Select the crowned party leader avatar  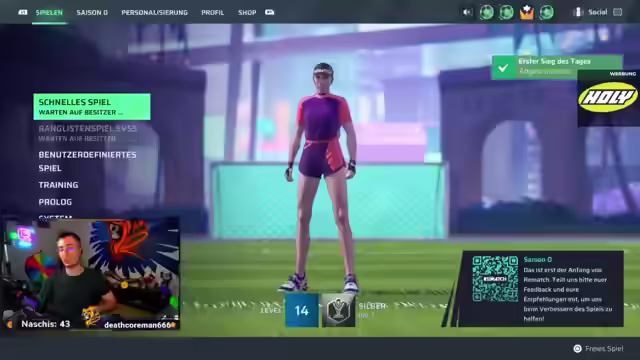coord(527,12)
